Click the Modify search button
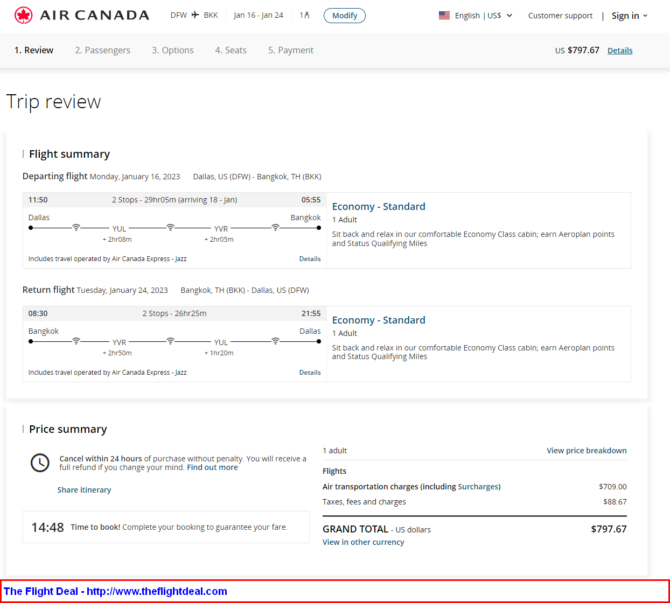Screen dimensions: 670x603 [x=344, y=15]
